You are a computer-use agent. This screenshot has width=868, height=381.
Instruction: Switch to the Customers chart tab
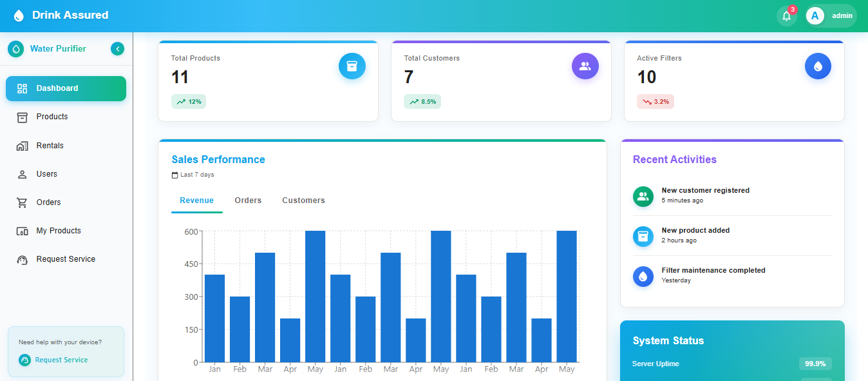(303, 200)
